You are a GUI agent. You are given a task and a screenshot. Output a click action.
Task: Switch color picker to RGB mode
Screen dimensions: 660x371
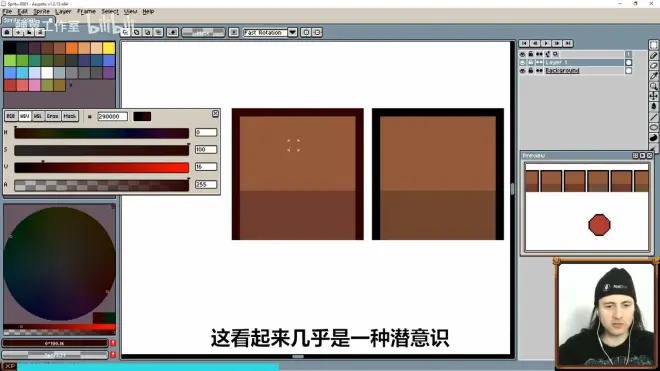coord(11,116)
